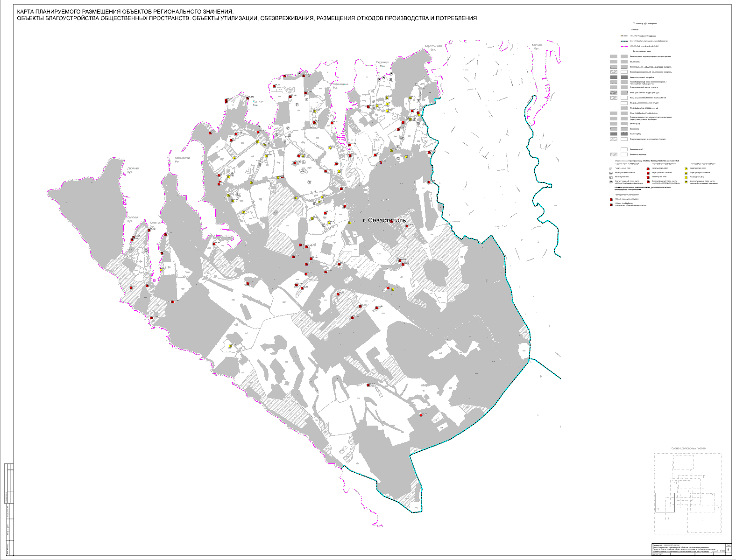Select the 'Южная бух.' label at top right

(537, 46)
